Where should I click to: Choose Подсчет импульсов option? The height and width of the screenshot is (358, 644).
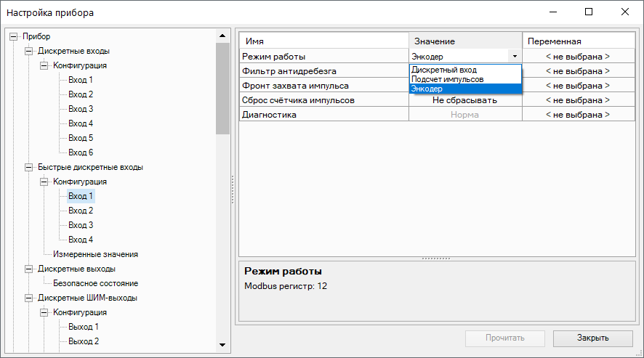coord(447,79)
